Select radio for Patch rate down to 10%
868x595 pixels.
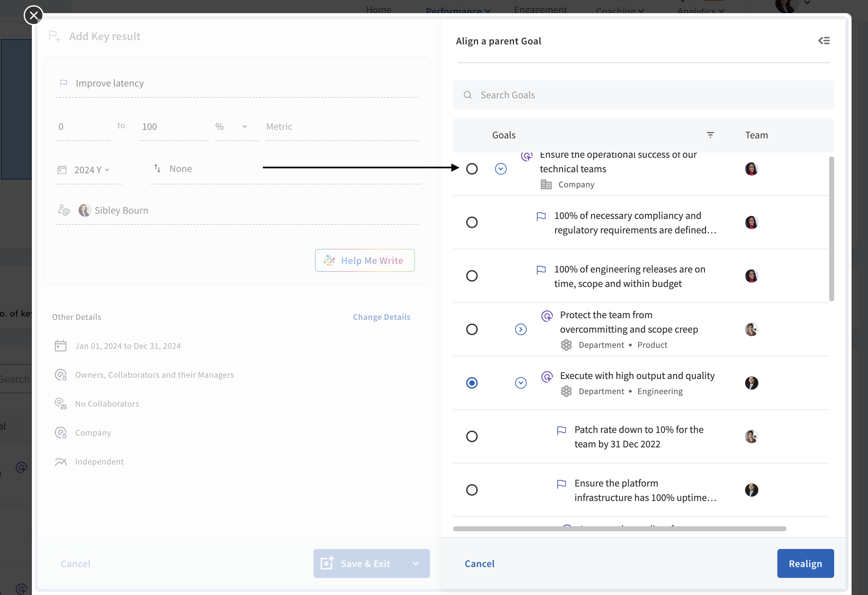472,436
